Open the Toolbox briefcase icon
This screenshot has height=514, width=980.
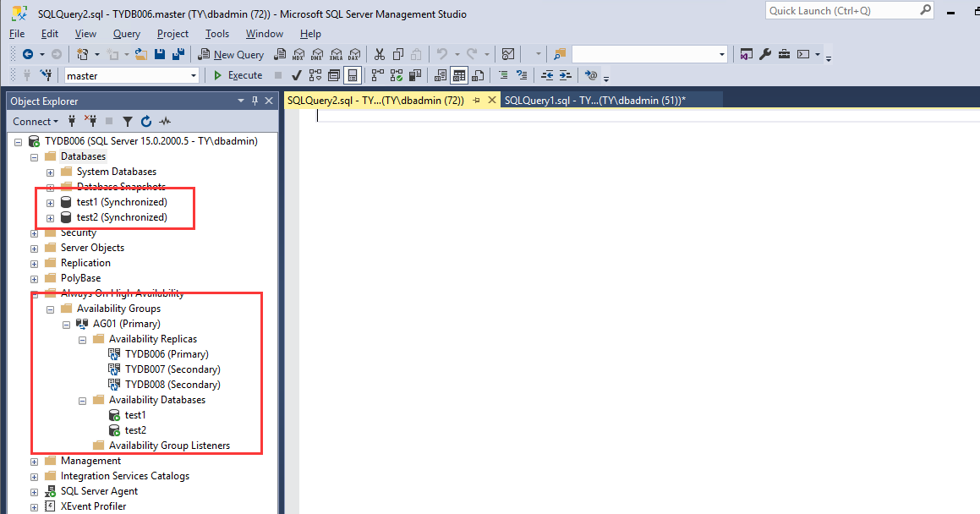784,54
